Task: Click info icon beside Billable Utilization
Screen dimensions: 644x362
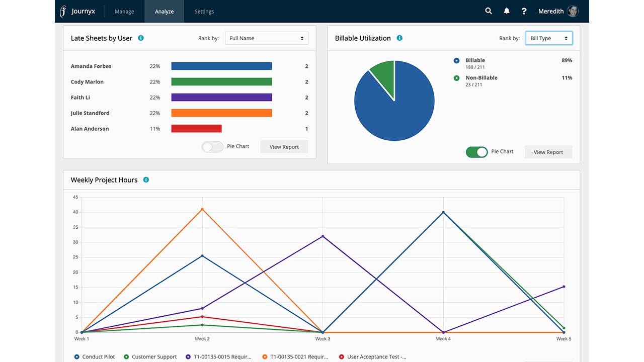Action: pos(399,38)
